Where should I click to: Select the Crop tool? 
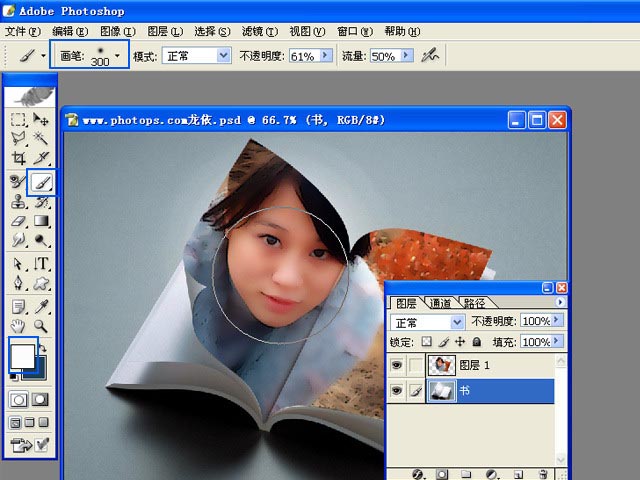pos(19,158)
